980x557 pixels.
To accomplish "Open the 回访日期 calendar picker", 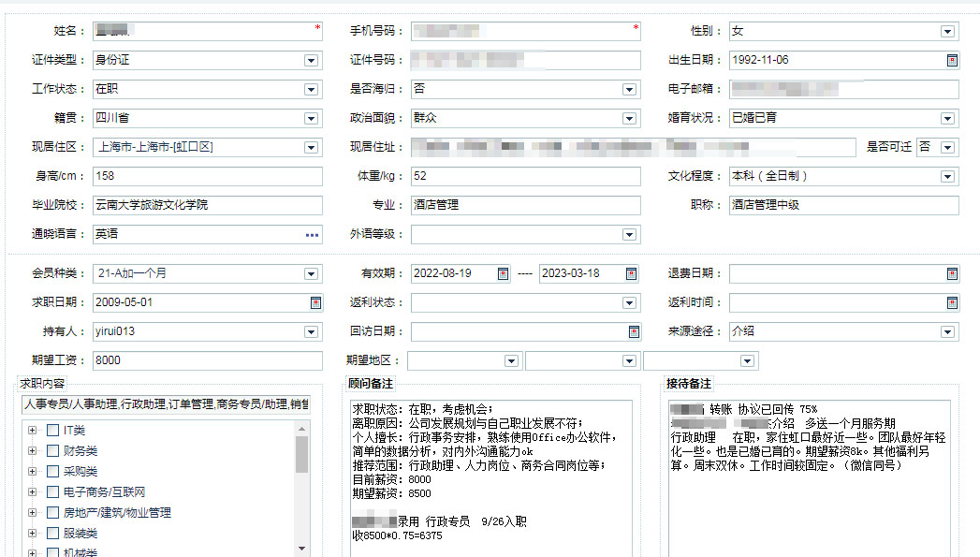I will 634,332.
